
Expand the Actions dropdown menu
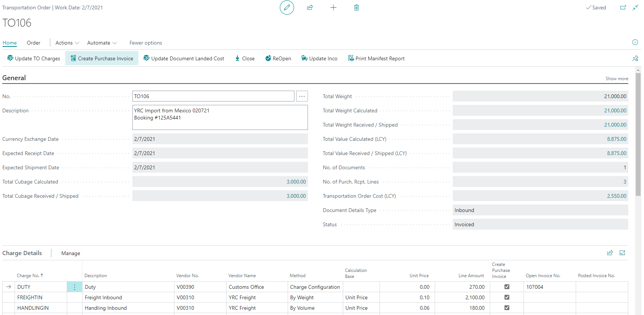point(67,43)
